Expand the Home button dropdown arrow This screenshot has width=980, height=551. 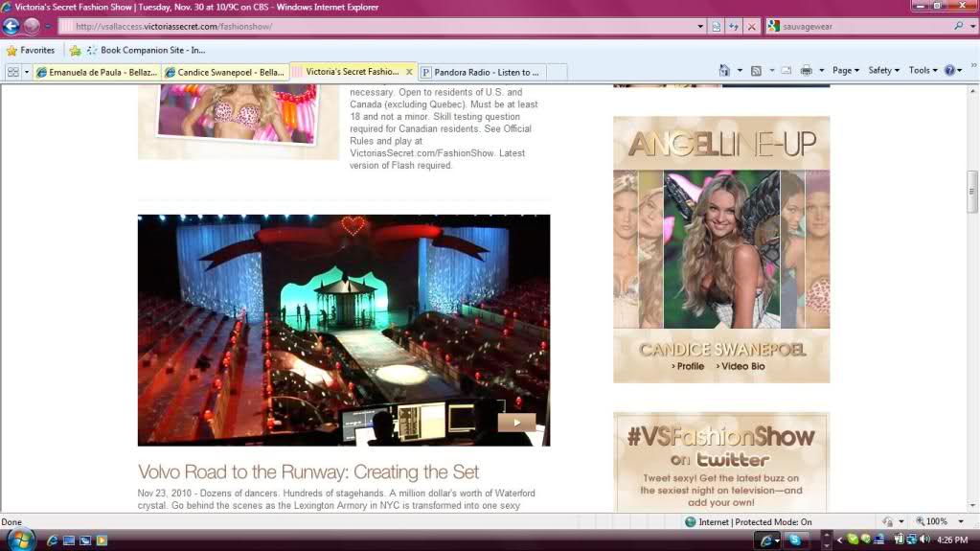click(740, 71)
